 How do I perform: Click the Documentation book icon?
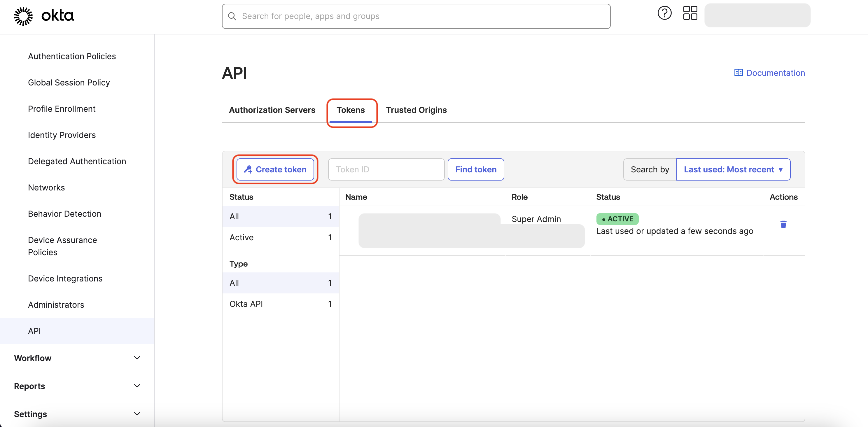[x=738, y=73]
